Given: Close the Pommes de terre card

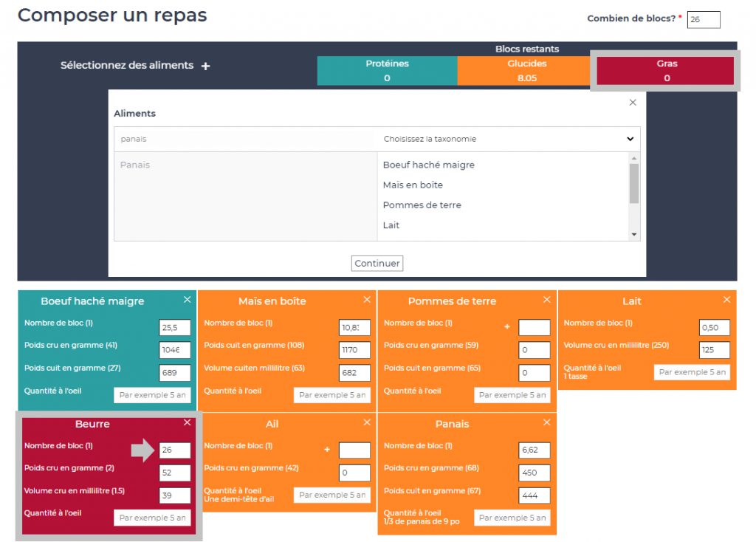Looking at the screenshot, I should (547, 299).
